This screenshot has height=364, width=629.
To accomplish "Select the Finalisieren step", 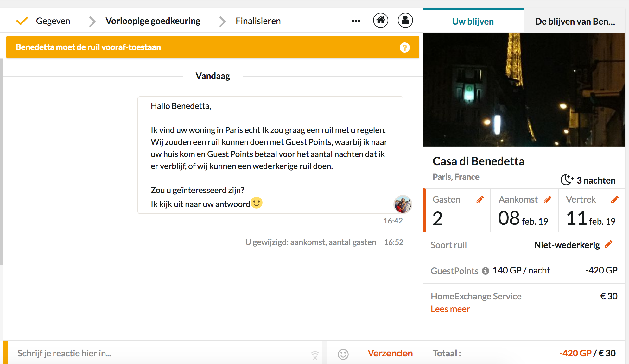I will coord(258,21).
